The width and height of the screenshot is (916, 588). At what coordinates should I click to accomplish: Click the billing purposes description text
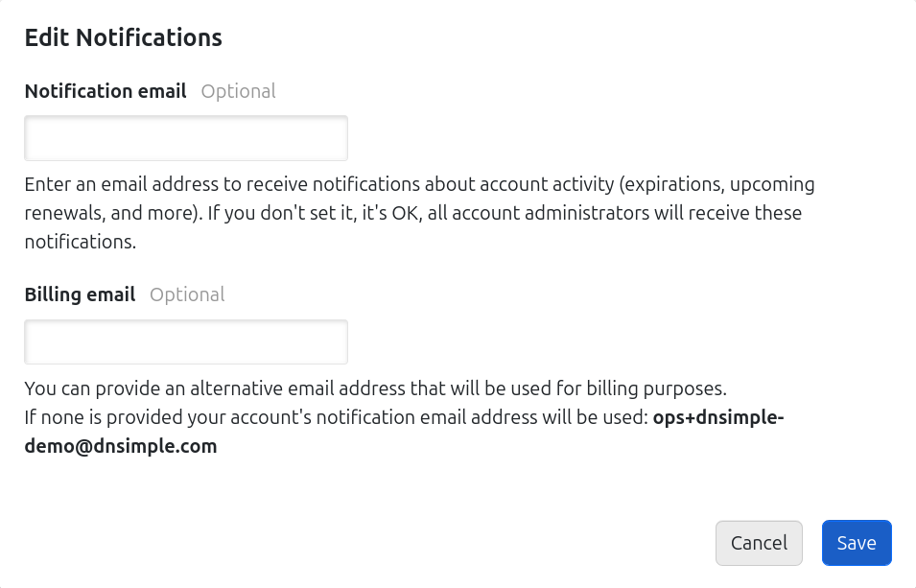[374, 388]
